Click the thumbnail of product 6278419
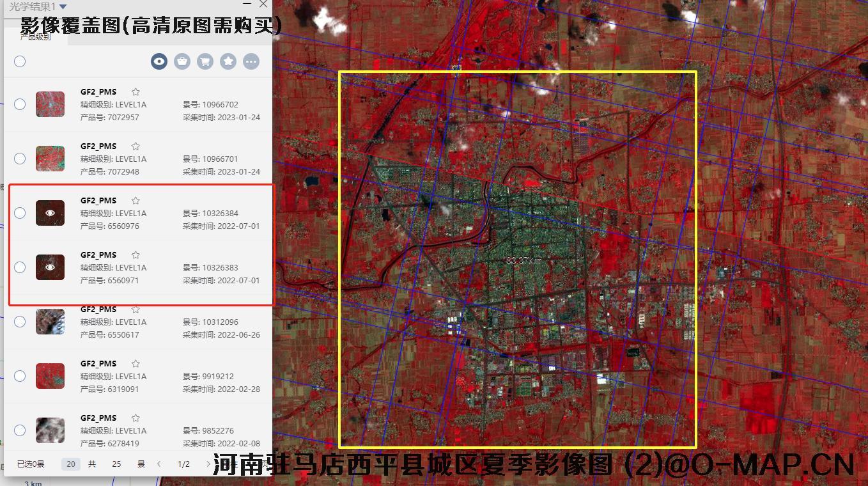The height and width of the screenshot is (486, 868). click(50, 430)
